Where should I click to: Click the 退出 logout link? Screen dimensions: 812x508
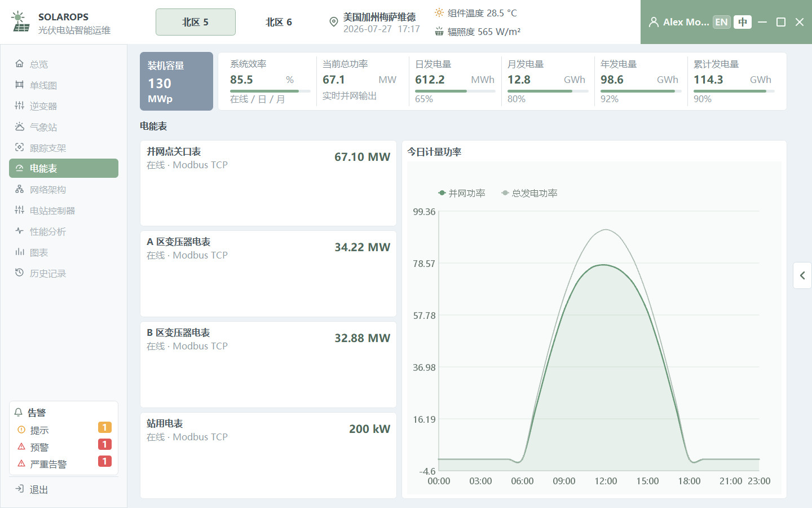coord(64,489)
